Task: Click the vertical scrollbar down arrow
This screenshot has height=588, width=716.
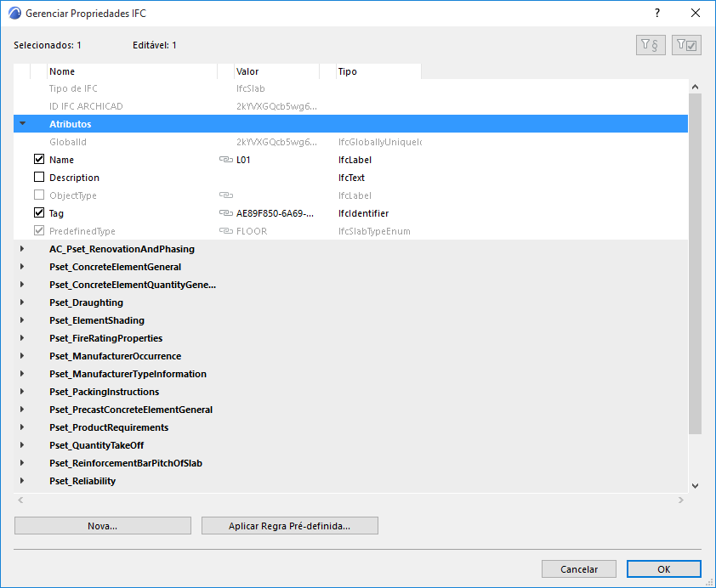Action: click(x=695, y=486)
